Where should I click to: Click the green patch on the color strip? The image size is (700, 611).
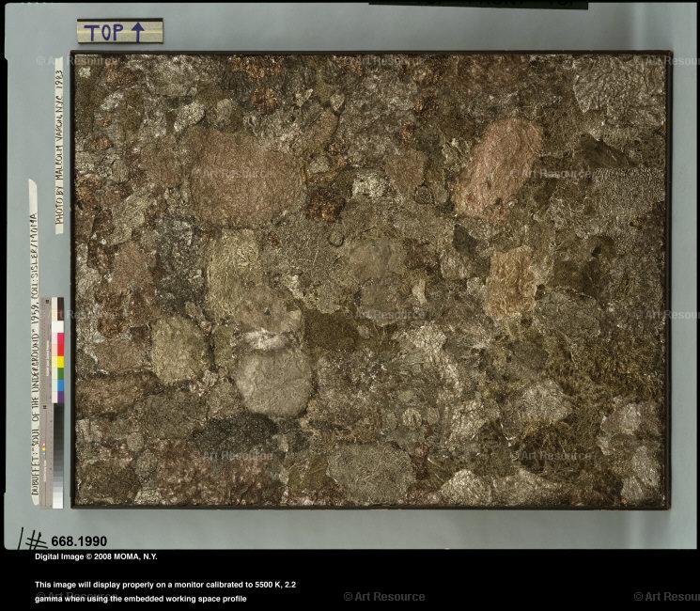tap(59, 374)
